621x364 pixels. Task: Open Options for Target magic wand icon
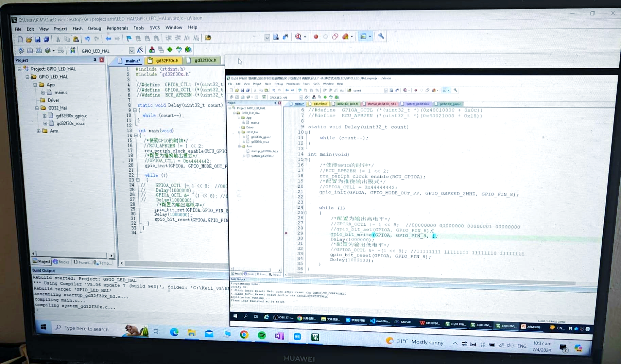coord(140,50)
